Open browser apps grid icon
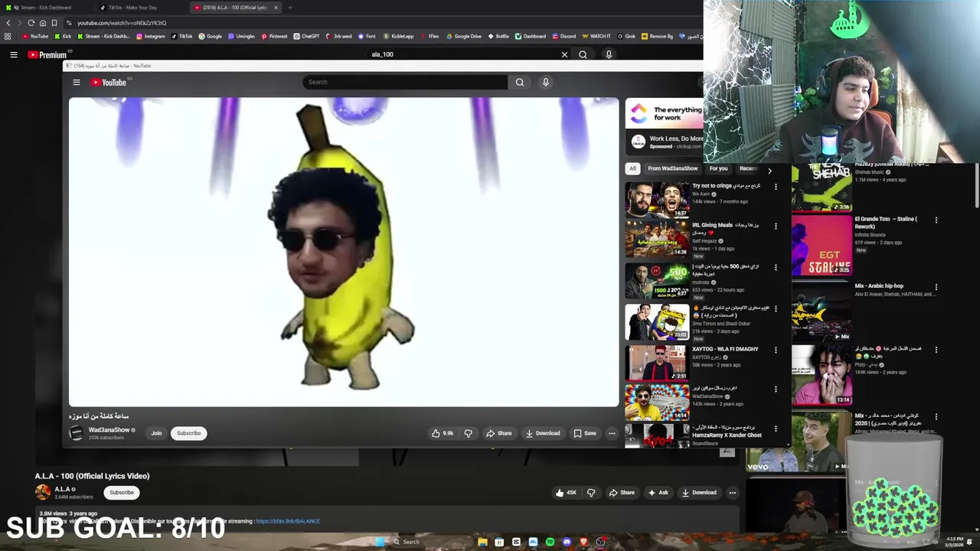The width and height of the screenshot is (980, 551). pyautogui.click(x=8, y=36)
